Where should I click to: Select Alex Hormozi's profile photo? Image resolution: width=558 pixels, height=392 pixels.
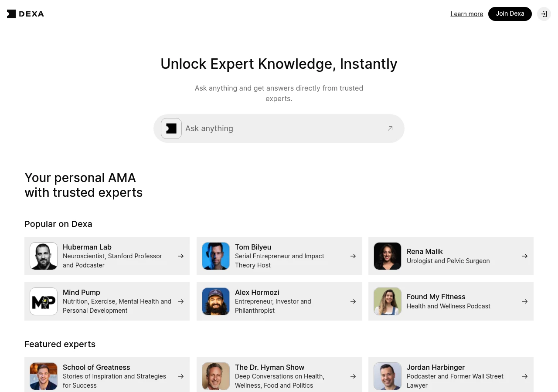tap(216, 301)
